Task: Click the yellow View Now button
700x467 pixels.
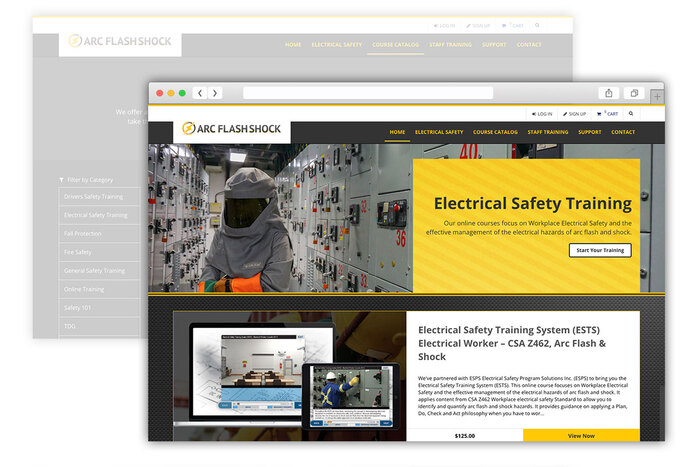Action: [x=581, y=435]
